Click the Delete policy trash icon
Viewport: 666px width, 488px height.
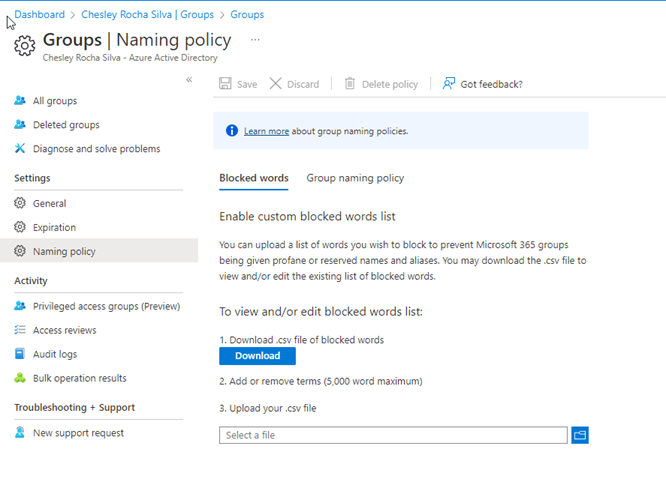[x=350, y=84]
